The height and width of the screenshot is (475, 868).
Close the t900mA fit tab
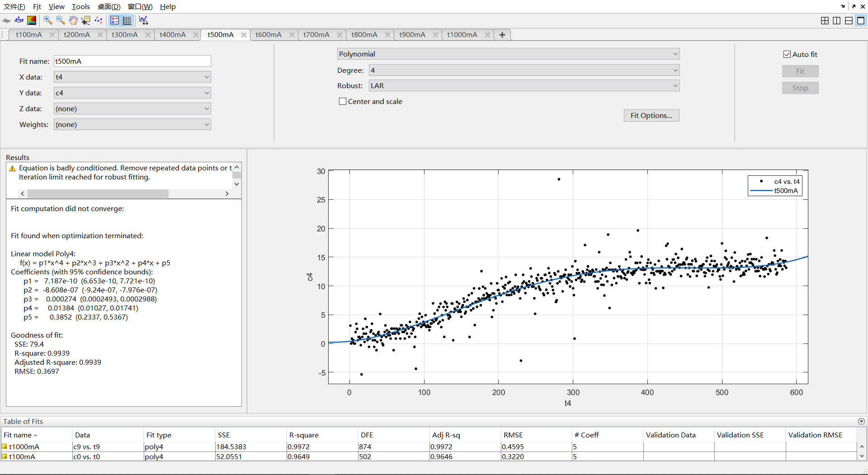(x=435, y=35)
